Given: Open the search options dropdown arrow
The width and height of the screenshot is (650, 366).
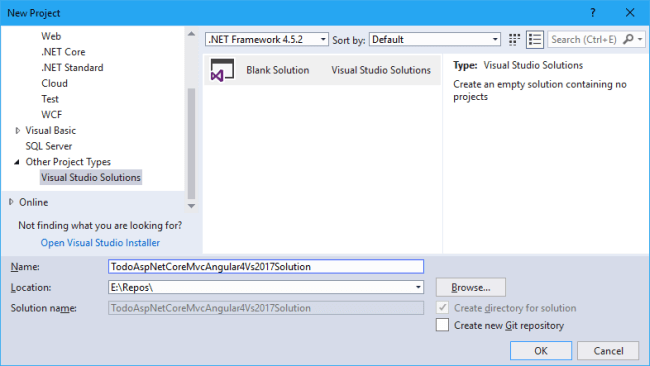Looking at the screenshot, I should click(640, 39).
